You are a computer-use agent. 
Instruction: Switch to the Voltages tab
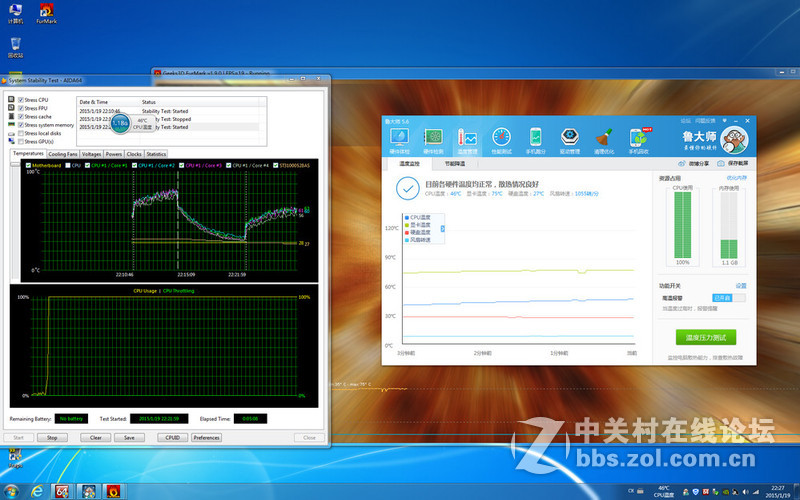point(91,154)
